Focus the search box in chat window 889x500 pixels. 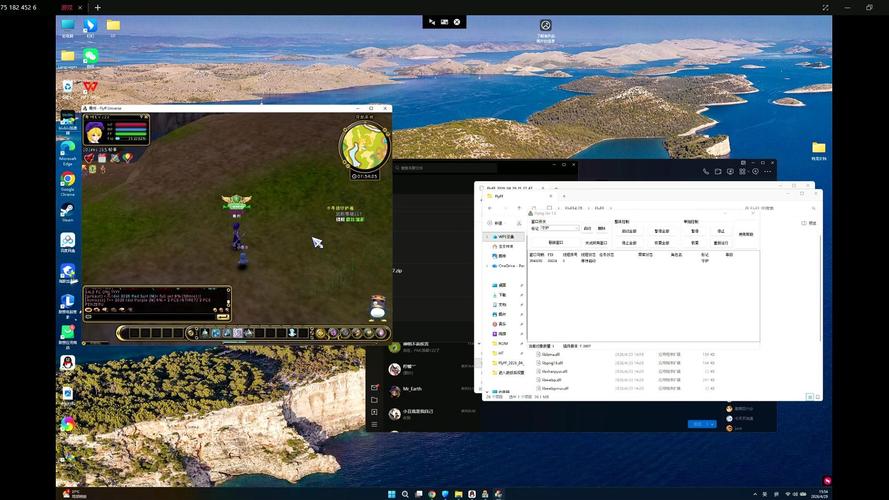point(445,168)
